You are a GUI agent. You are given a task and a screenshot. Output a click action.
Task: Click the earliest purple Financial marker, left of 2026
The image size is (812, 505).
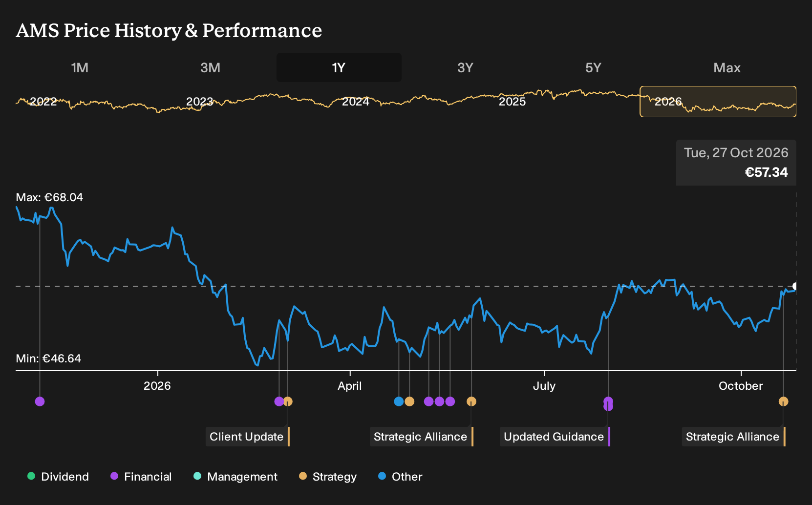click(40, 401)
